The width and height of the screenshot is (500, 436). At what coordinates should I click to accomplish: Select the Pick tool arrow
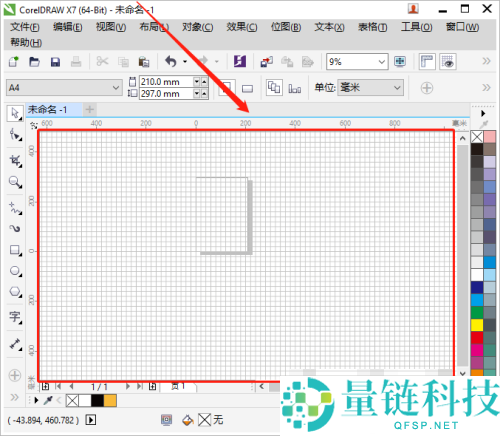[15, 113]
